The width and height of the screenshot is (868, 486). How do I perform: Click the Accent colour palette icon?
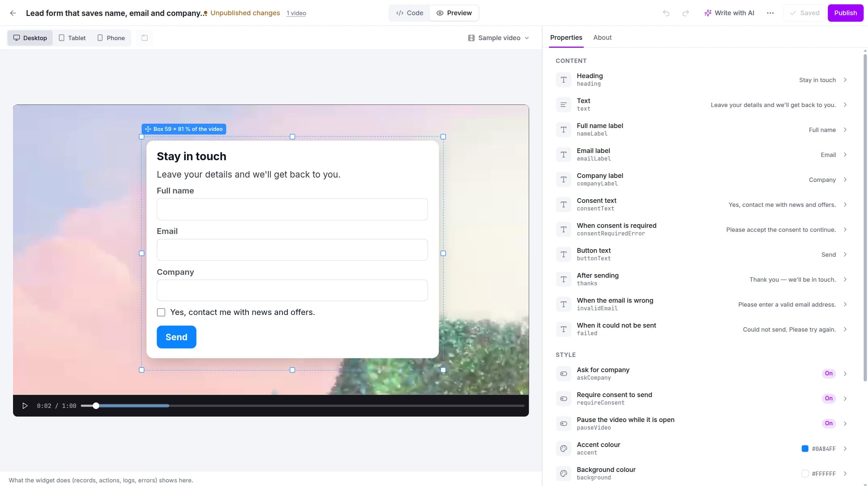(563, 449)
